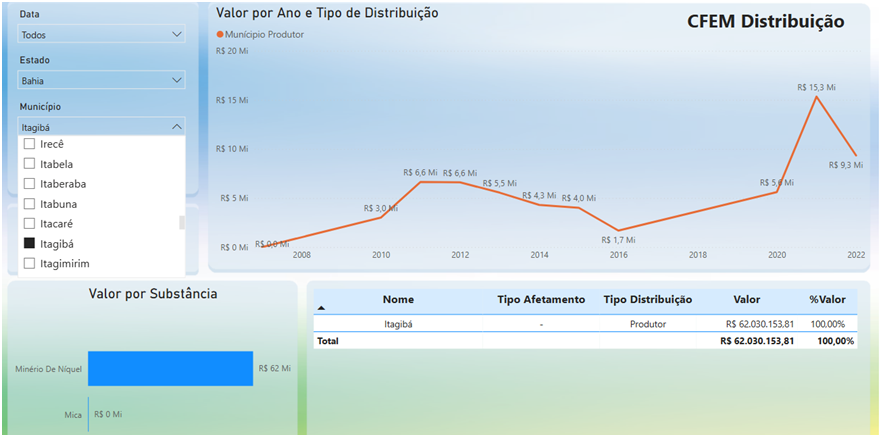
Task: Open the Data dropdown showing Todos
Action: [102, 35]
